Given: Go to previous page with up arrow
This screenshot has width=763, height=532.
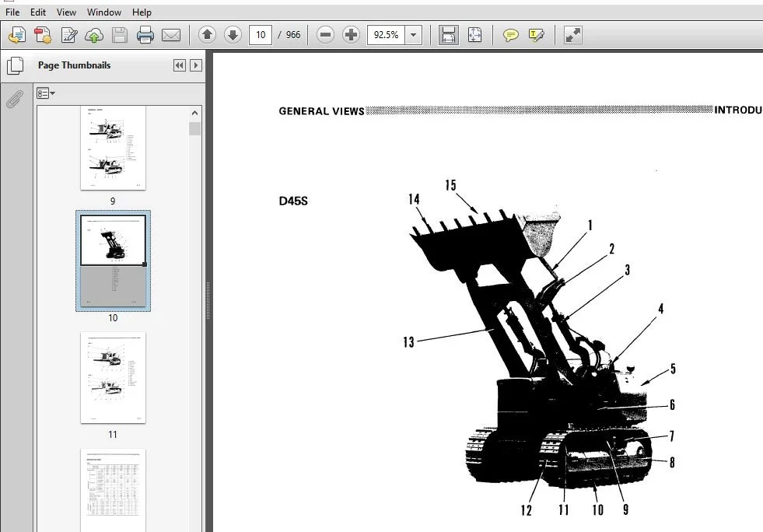Looking at the screenshot, I should click(x=208, y=34).
